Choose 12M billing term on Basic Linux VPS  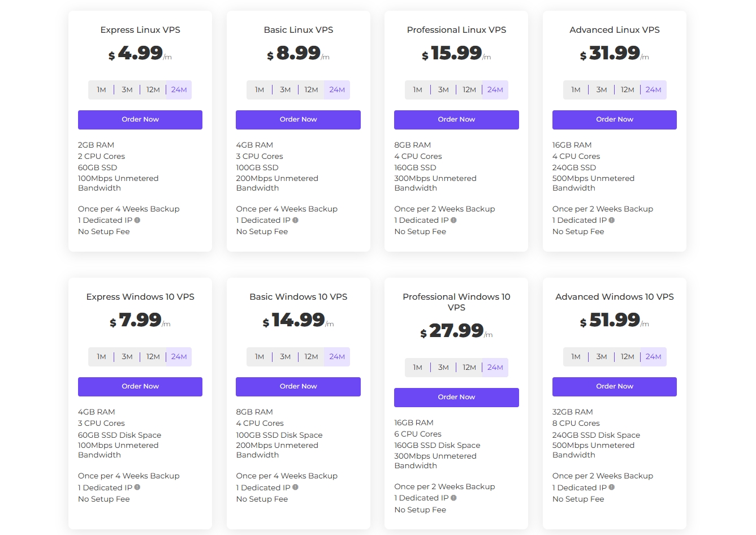pyautogui.click(x=311, y=90)
